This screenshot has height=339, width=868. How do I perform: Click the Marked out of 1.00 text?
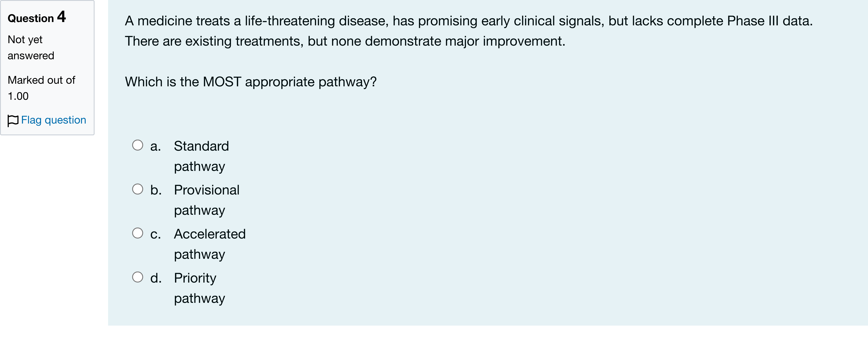[x=42, y=88]
